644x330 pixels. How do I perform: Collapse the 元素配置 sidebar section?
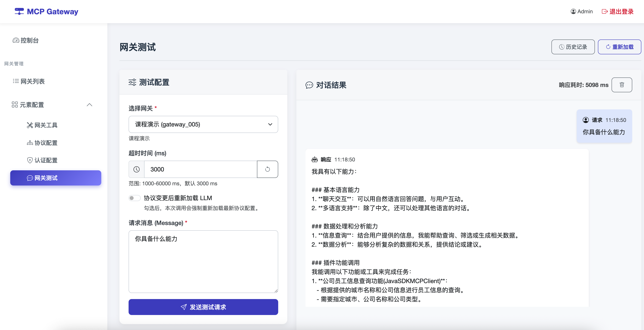(x=89, y=105)
